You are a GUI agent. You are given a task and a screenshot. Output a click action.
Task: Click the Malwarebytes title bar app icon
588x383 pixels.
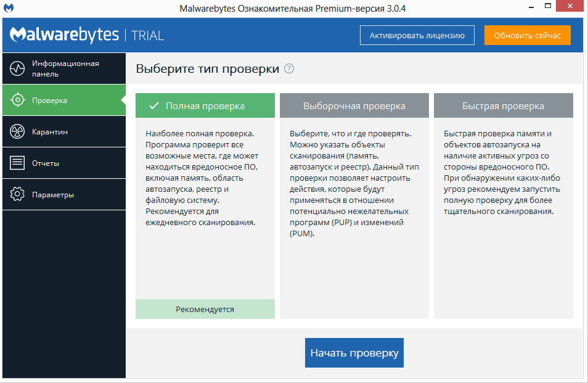8,8
